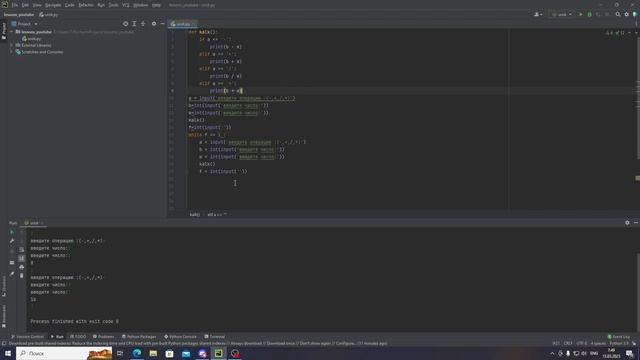
Task: Expand Scratches and Consoles node
Action: coord(11,52)
